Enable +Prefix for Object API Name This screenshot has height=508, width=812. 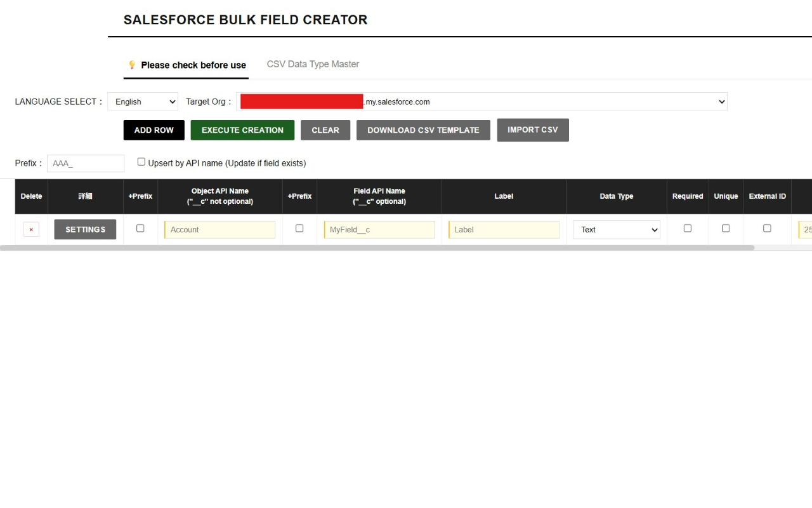140,228
